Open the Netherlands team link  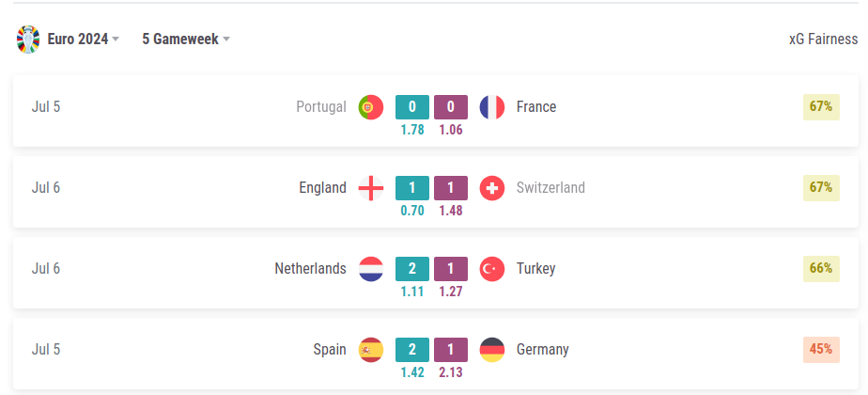pyautogui.click(x=310, y=269)
